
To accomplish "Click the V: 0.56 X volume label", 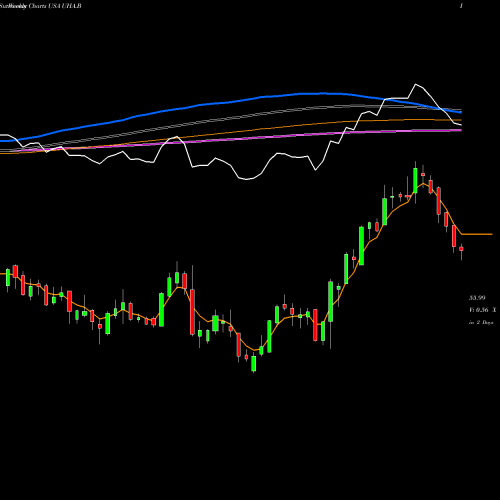I will 482,310.
